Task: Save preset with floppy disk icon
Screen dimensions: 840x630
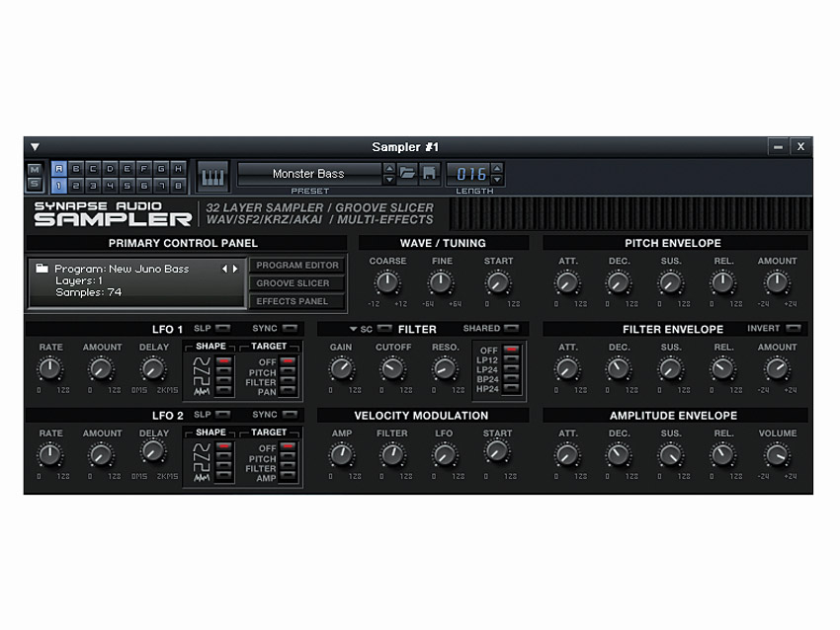Action: [429, 173]
